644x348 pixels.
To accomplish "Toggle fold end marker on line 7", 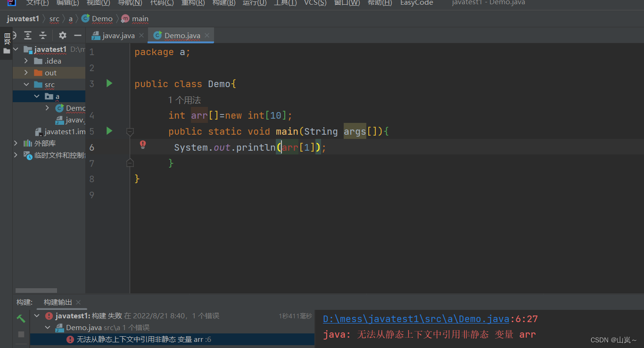I will [x=130, y=163].
